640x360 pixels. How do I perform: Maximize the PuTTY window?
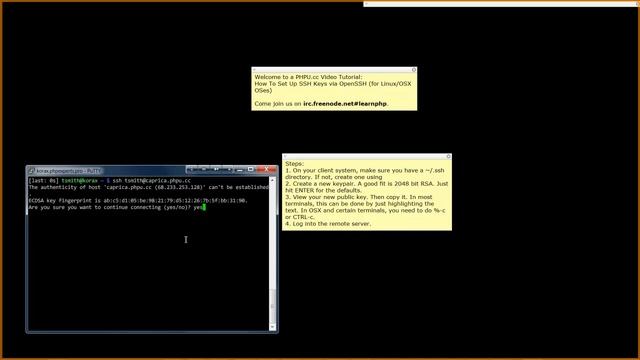[x=250, y=169]
